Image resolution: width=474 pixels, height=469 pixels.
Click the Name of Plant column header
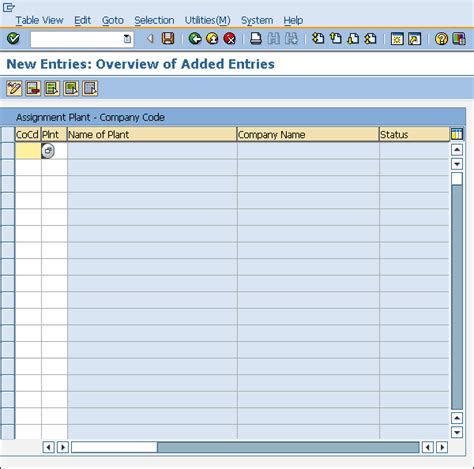coord(152,134)
